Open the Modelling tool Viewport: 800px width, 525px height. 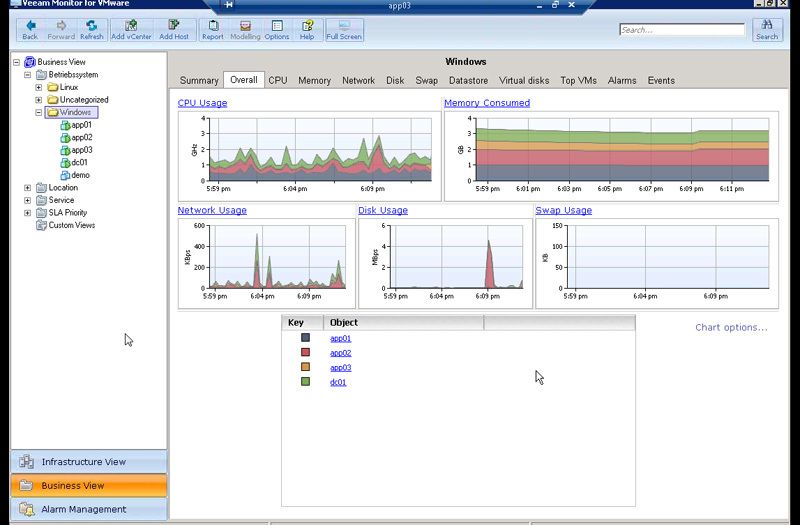point(245,30)
